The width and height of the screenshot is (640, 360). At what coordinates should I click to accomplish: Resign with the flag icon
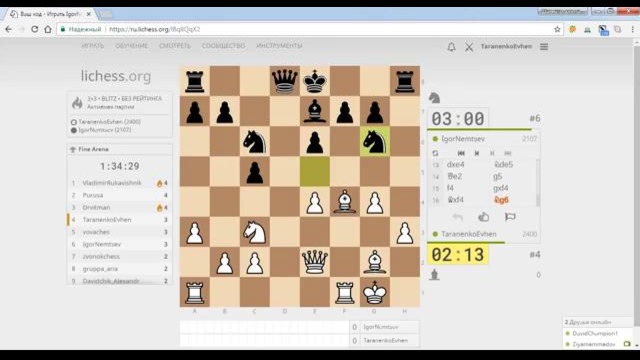(510, 217)
